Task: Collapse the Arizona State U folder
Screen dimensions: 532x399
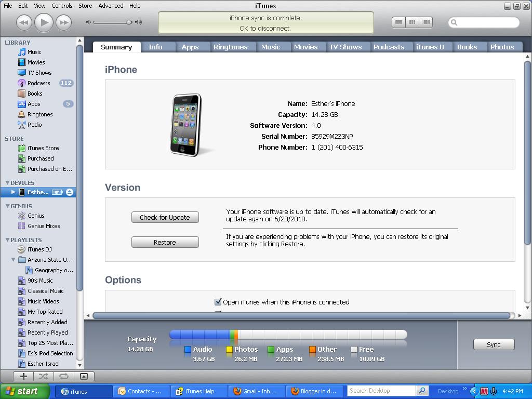Action: pos(13,260)
